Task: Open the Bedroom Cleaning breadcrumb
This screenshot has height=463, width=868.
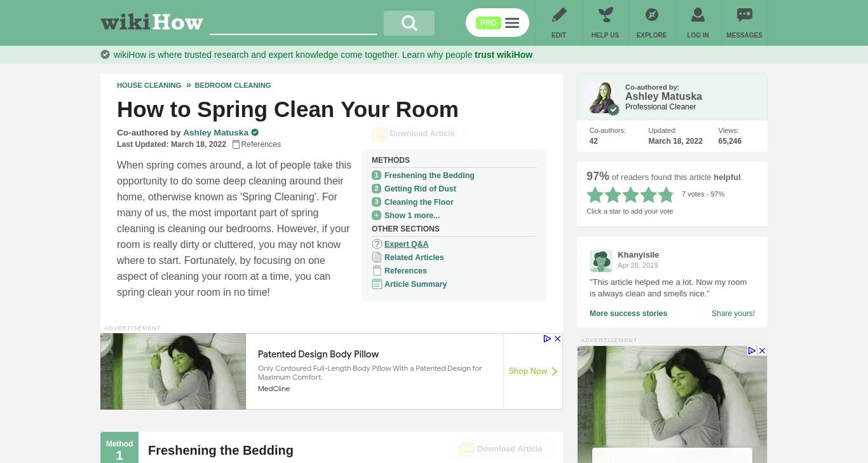Action: pyautogui.click(x=233, y=85)
